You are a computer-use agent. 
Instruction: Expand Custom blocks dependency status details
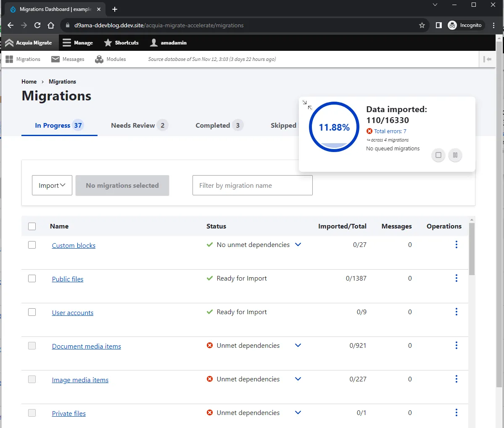[298, 244]
